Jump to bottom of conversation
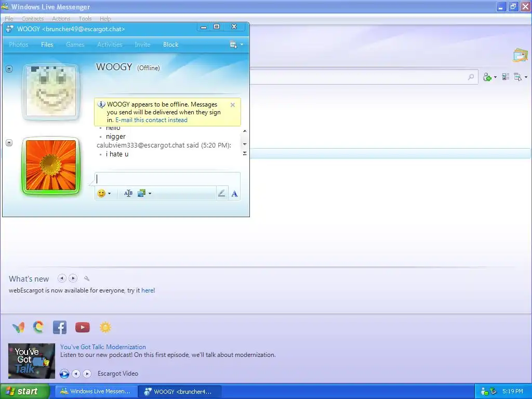 click(x=245, y=153)
